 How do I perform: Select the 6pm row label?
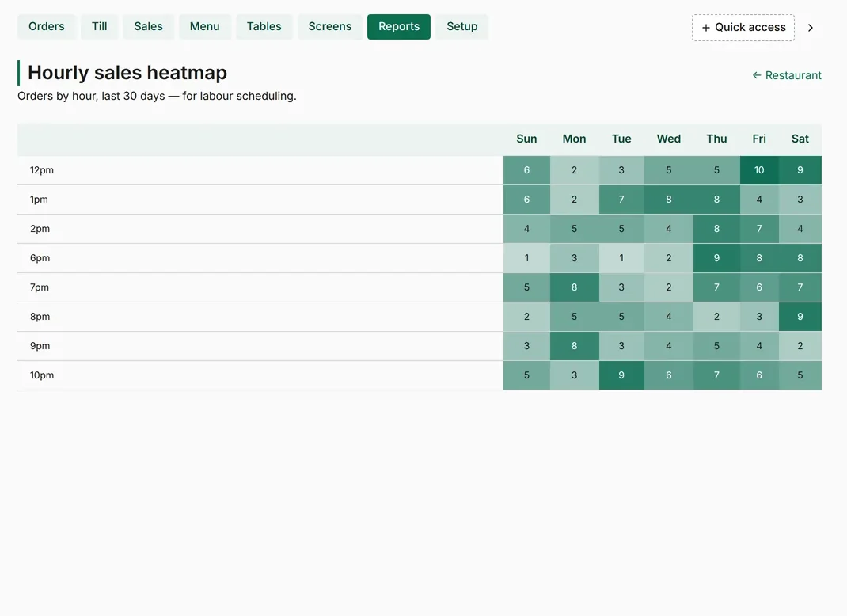click(x=40, y=258)
